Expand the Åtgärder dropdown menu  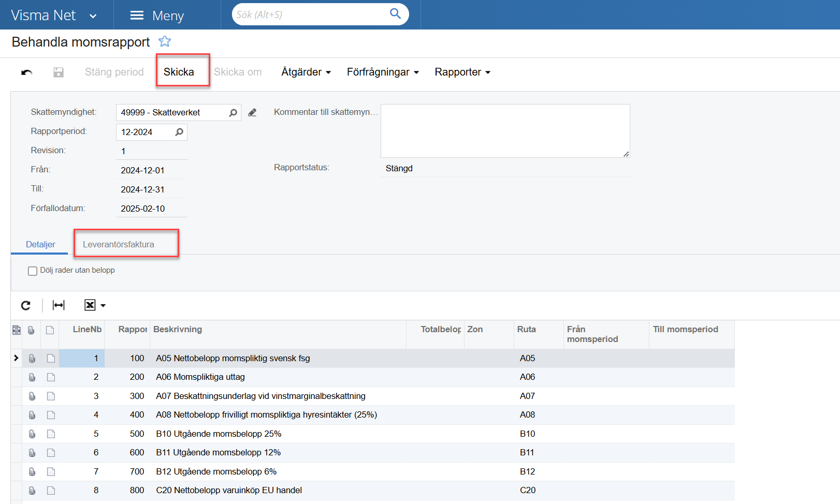[x=306, y=72]
